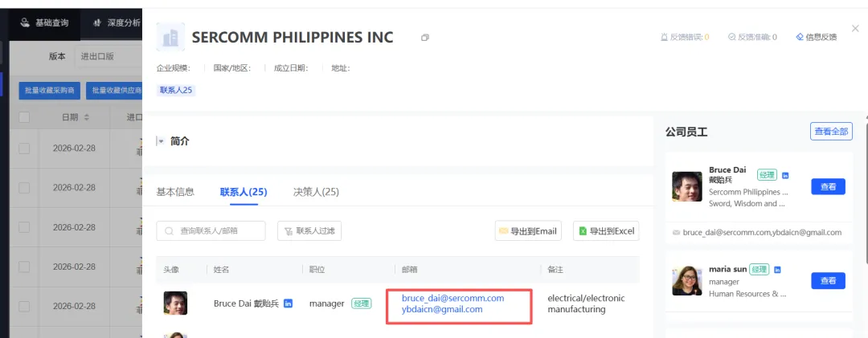Click the envelope icon under Bruce Dai card
Image resolution: width=868 pixels, height=338 pixels.
tap(676, 233)
